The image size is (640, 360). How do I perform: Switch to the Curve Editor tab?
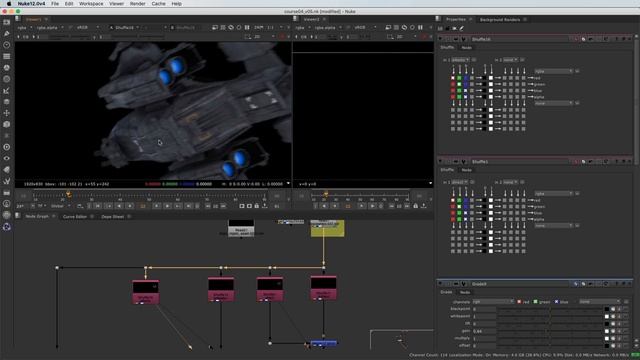(75, 216)
